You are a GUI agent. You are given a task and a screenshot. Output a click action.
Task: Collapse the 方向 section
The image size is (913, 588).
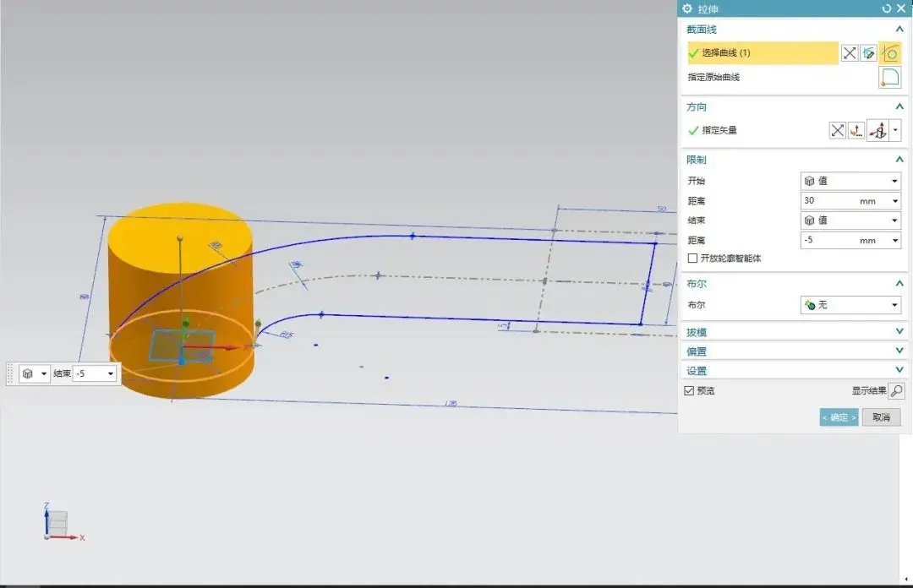click(899, 106)
